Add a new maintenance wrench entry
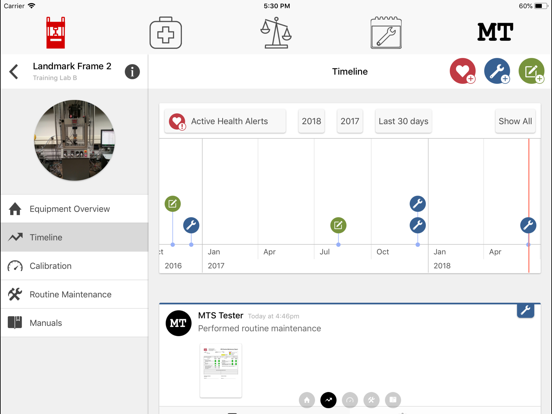 point(497,71)
